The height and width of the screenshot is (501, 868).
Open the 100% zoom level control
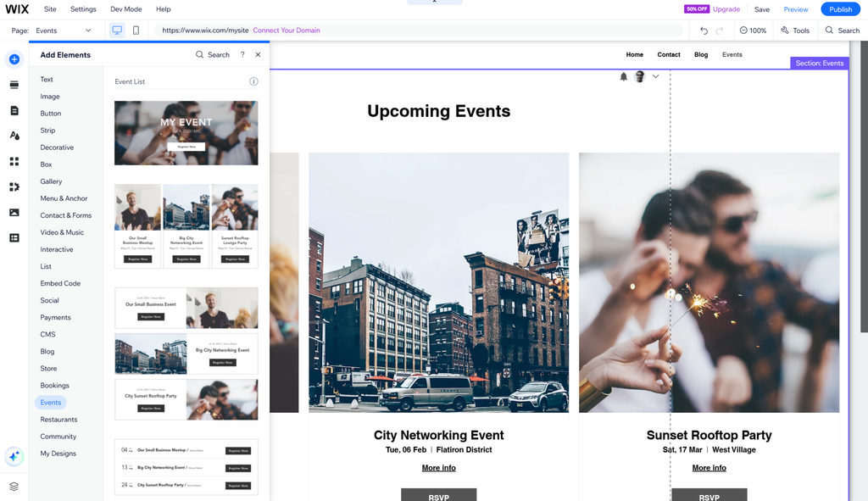tap(753, 30)
